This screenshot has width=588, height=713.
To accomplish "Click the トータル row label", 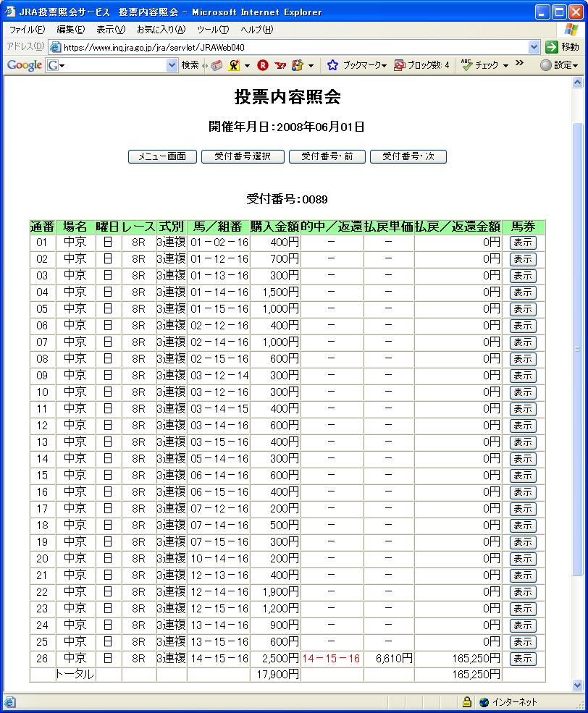I will (75, 675).
